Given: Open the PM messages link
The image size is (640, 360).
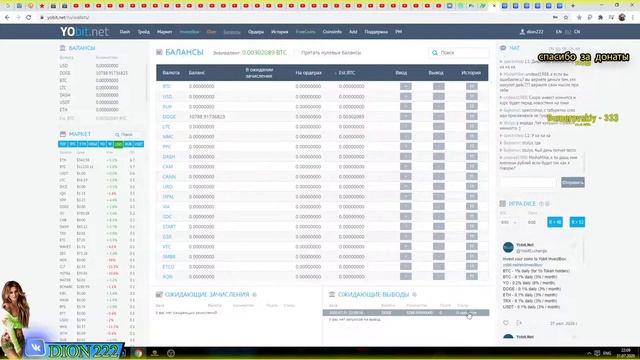Looking at the screenshot, I should [398, 32].
